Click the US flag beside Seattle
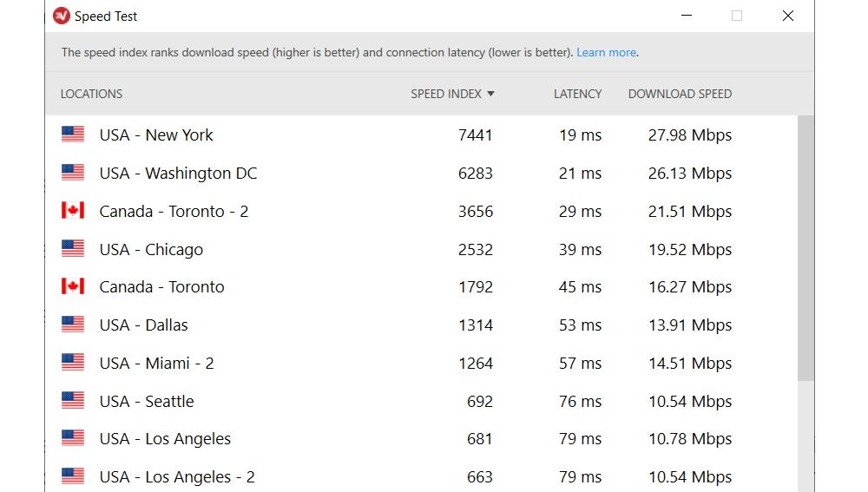Viewport: 868px width, 492px height. pyautogui.click(x=73, y=401)
